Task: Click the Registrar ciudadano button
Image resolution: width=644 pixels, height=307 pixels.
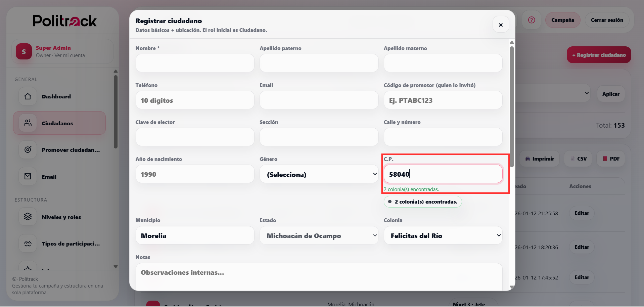Action: [x=599, y=54]
